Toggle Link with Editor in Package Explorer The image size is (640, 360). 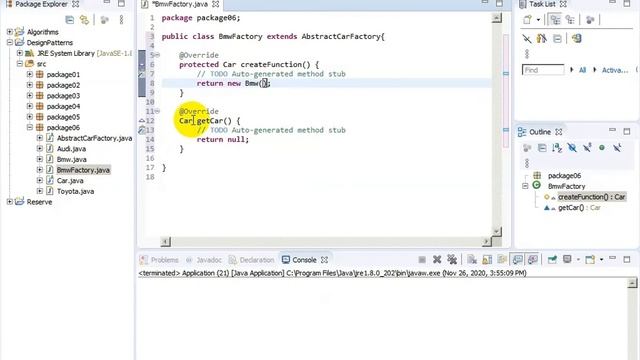point(84,20)
